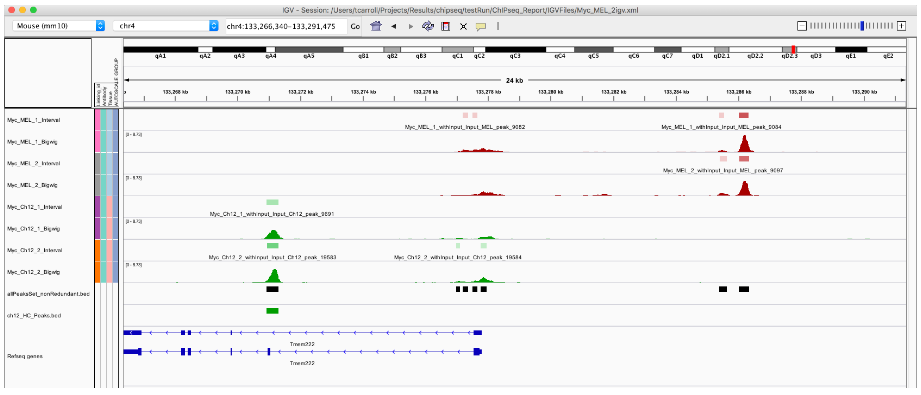Go back to previous locus
The width and height of the screenshot is (921, 395).
[x=394, y=26]
